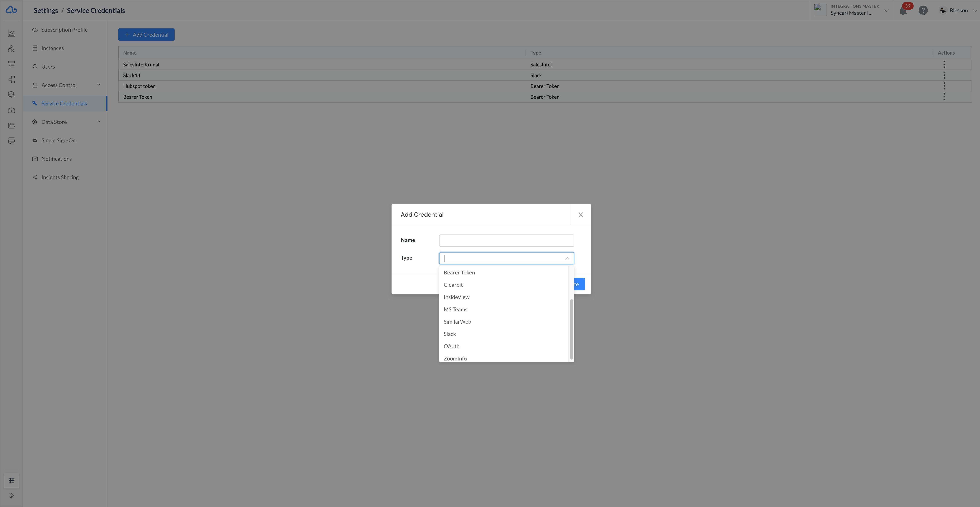Click the Name column header
Viewport: 980px width, 507px height.
(129, 53)
